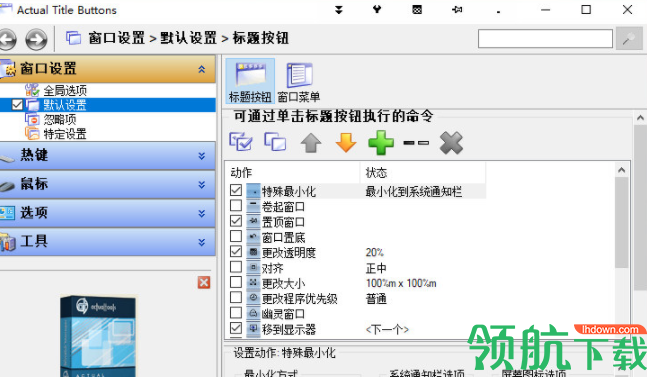Click 标题按钮 in breadcrumb path
The height and width of the screenshot is (377, 647).
261,38
